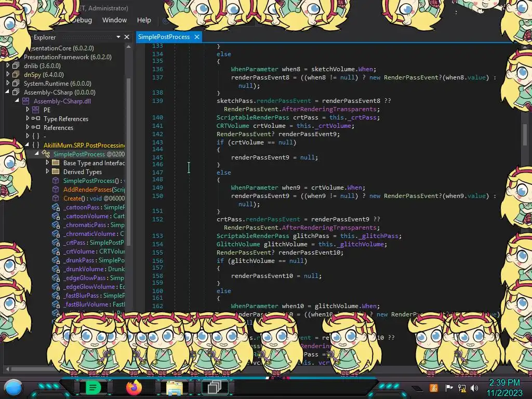
Task: Click the volume speaker tray icon
Action: (x=474, y=388)
